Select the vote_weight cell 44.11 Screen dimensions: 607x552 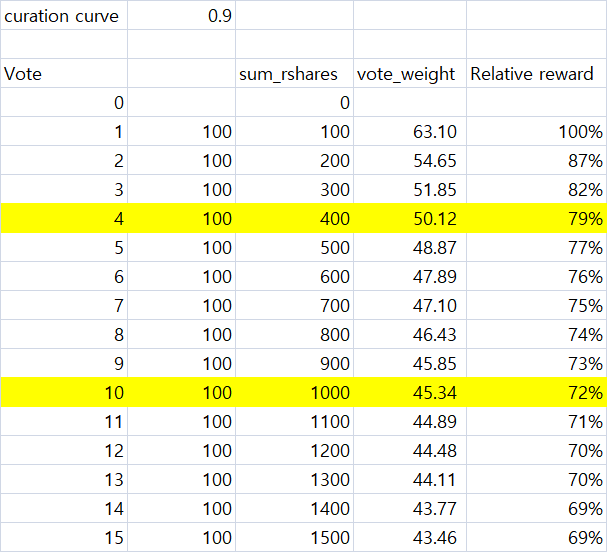coord(410,480)
